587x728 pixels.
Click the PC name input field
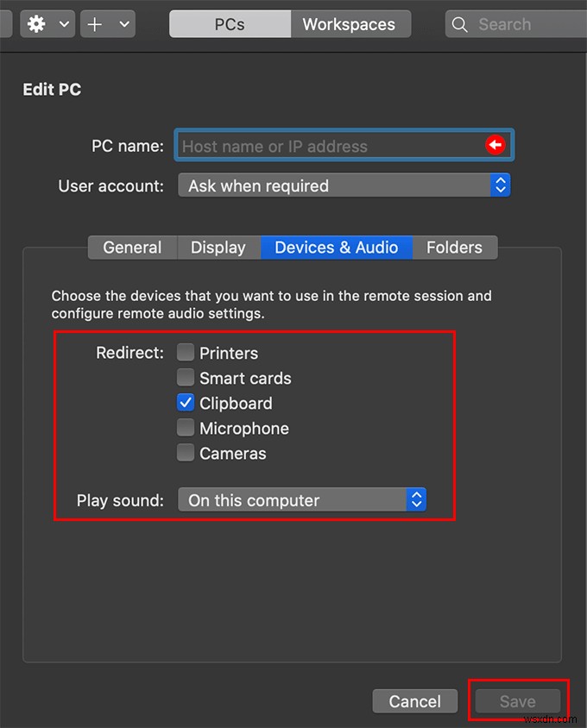(328, 145)
